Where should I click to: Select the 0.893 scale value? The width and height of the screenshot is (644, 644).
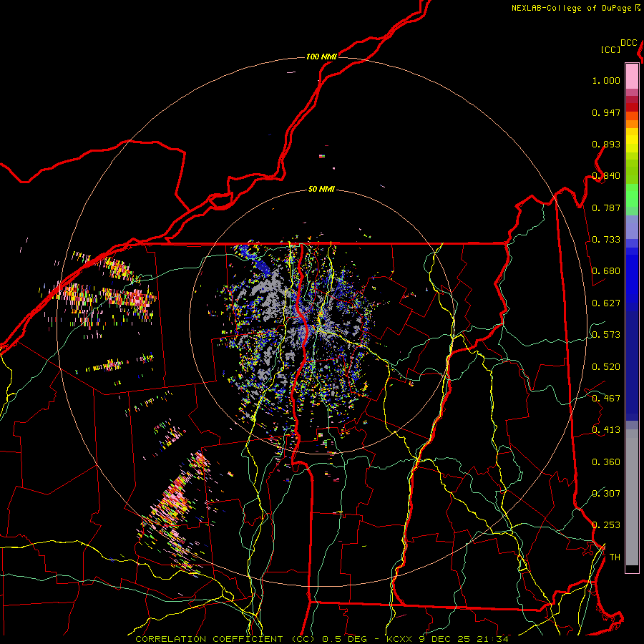tap(606, 144)
